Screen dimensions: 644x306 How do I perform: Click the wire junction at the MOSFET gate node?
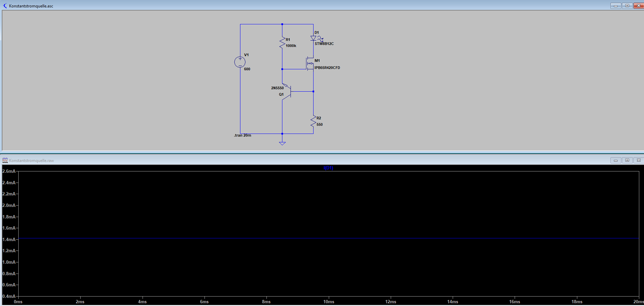tap(282, 69)
